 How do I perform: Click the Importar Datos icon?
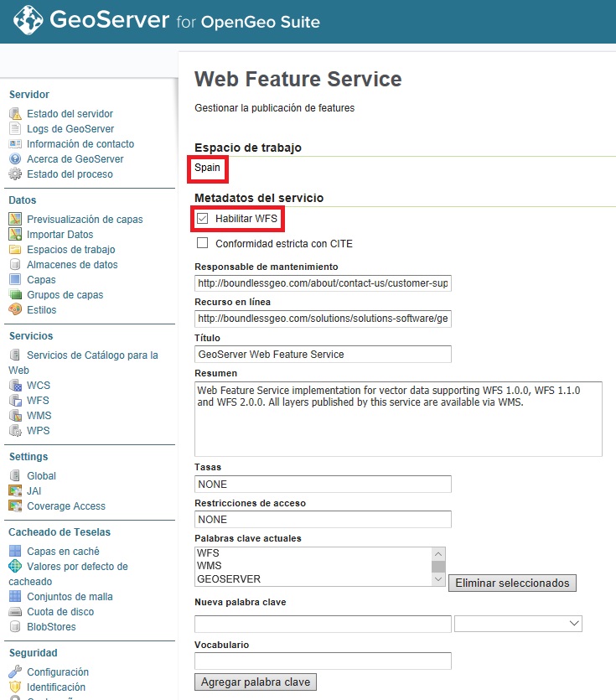tap(15, 235)
